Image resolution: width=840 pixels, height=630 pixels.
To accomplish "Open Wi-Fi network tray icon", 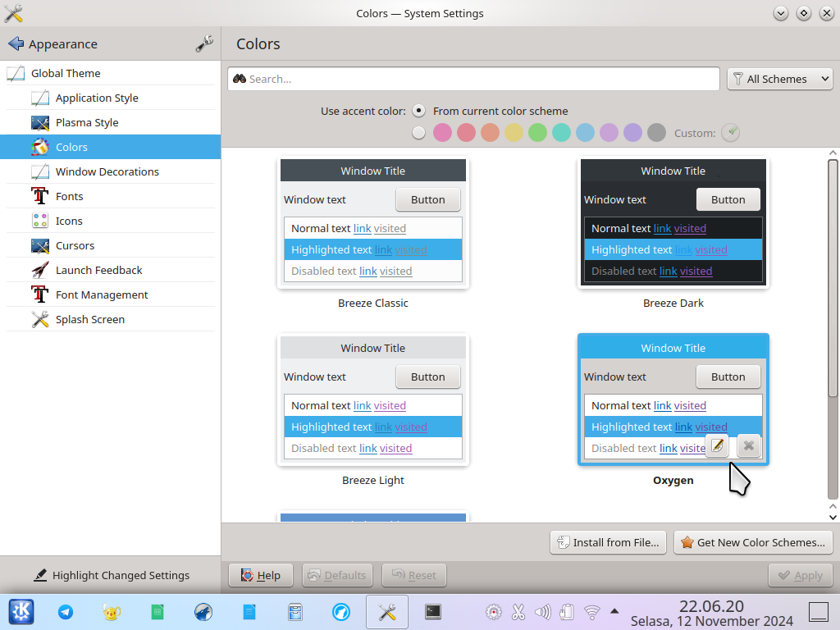I will pyautogui.click(x=592, y=612).
